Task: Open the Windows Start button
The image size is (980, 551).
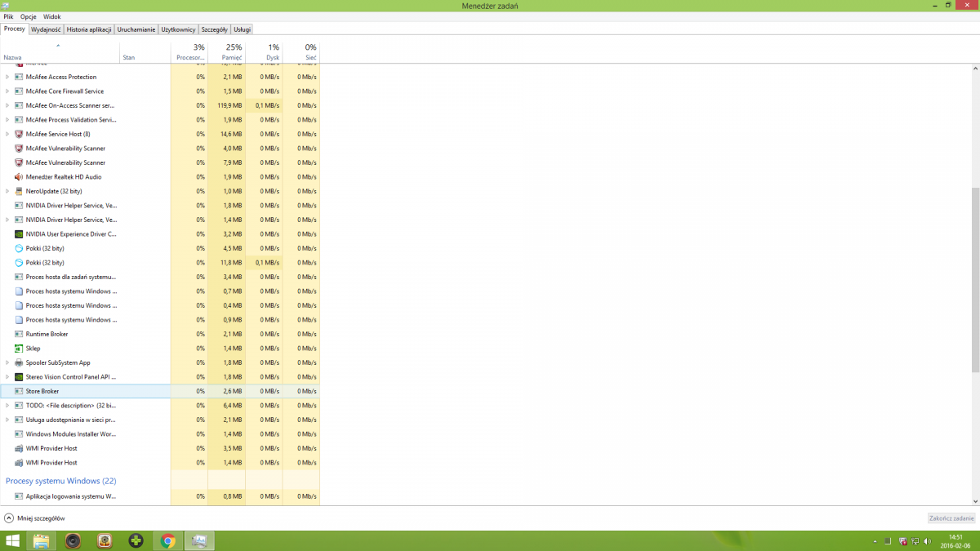Action: pyautogui.click(x=13, y=540)
